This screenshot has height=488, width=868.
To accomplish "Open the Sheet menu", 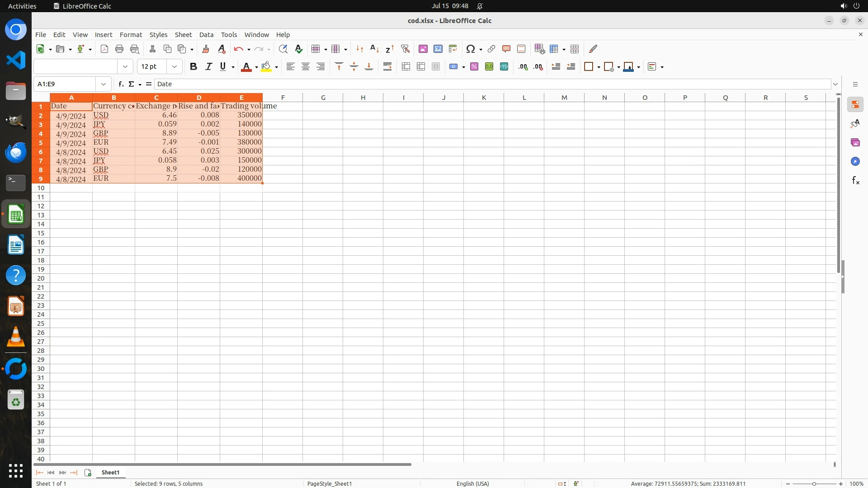I will (x=183, y=35).
